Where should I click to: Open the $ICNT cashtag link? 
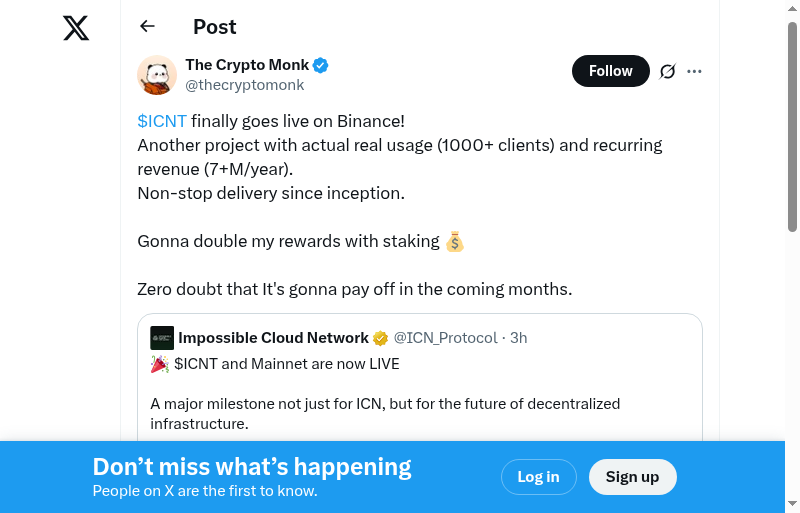162,121
